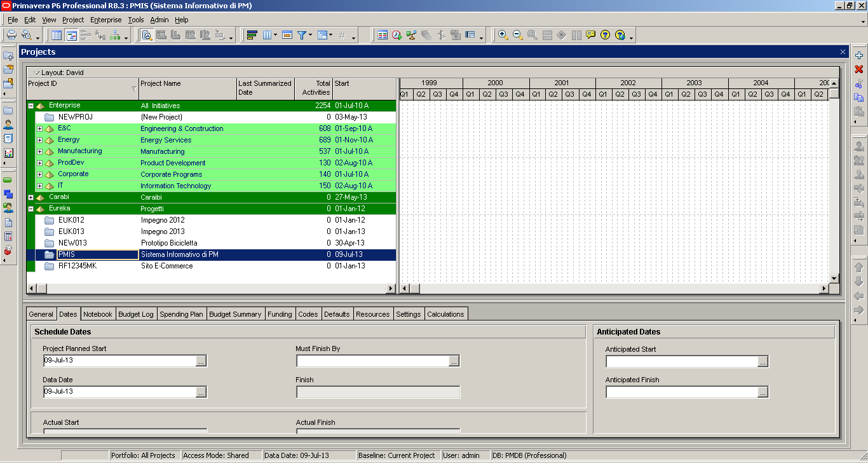Image resolution: width=868 pixels, height=463 pixels.
Task: Click the 'Information Technology' project name
Action: [x=176, y=186]
